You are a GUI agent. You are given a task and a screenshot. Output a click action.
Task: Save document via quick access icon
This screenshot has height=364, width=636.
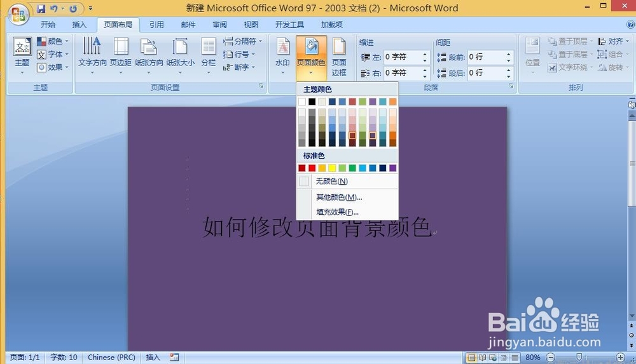coord(41,8)
